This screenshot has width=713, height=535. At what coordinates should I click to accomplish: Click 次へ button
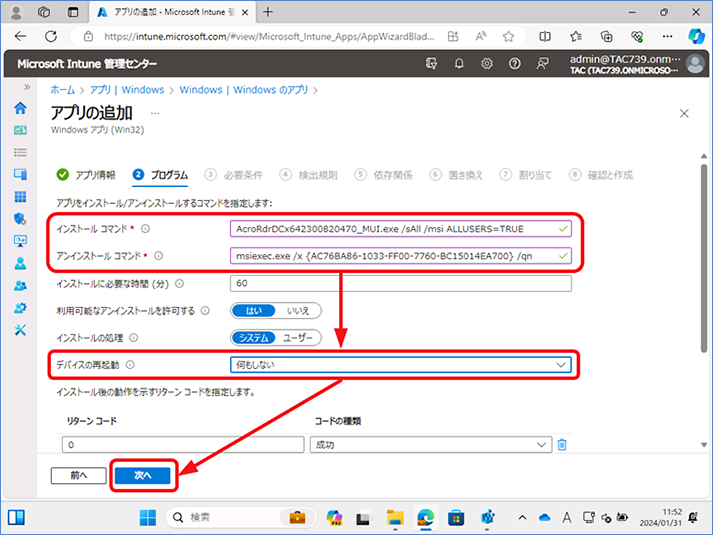[x=143, y=475]
